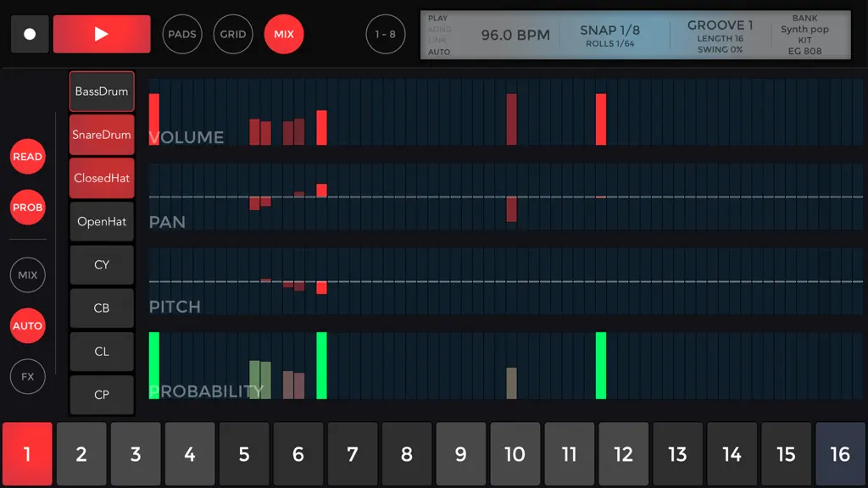Click the record button

(30, 34)
